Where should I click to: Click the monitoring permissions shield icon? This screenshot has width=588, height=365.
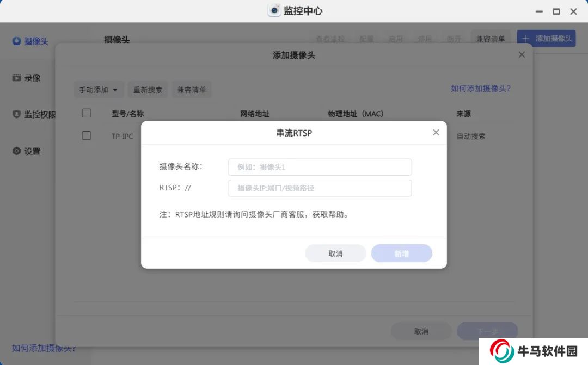point(16,114)
